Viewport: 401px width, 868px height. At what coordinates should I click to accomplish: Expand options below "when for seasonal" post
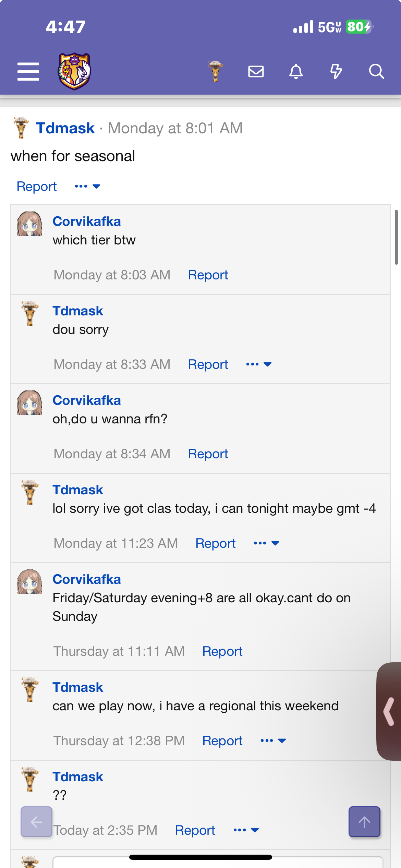tap(87, 186)
